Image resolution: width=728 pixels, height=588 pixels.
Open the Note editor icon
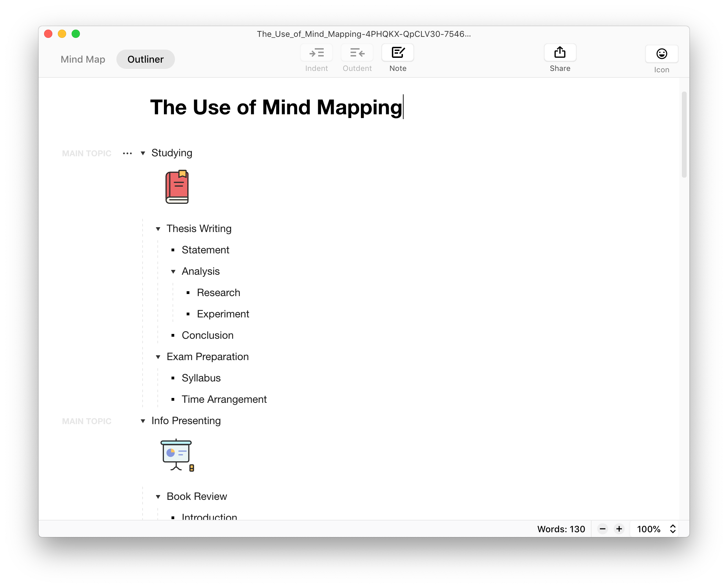[398, 53]
